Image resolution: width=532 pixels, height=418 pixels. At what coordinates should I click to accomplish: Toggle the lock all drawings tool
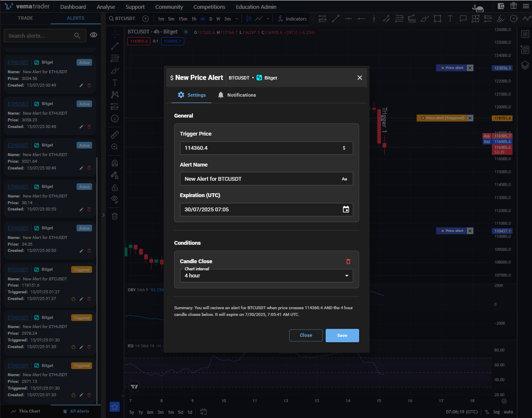coord(115,187)
